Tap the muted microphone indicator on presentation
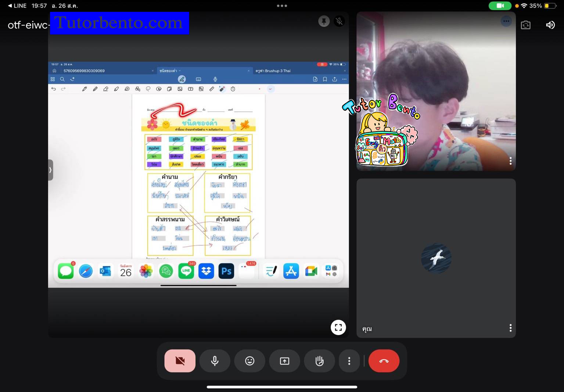564x392 pixels. click(x=339, y=21)
